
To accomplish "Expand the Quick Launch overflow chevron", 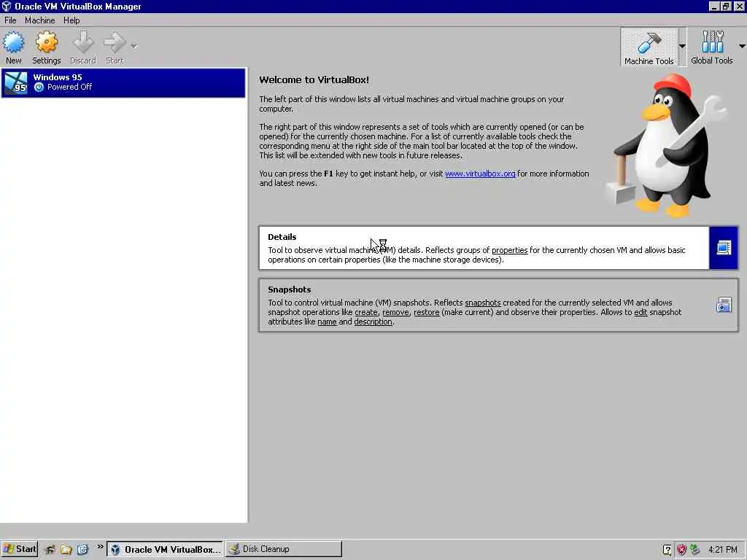I will click(100, 547).
